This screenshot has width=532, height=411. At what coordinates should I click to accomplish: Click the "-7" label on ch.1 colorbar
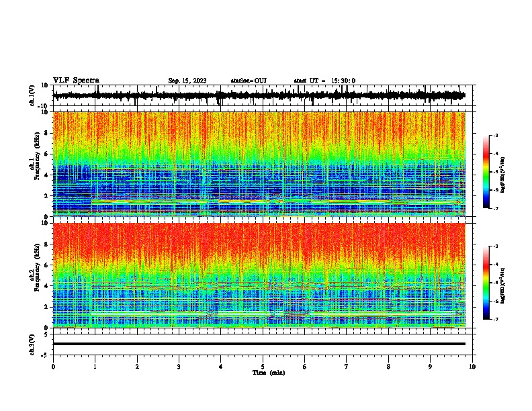tap(495, 208)
